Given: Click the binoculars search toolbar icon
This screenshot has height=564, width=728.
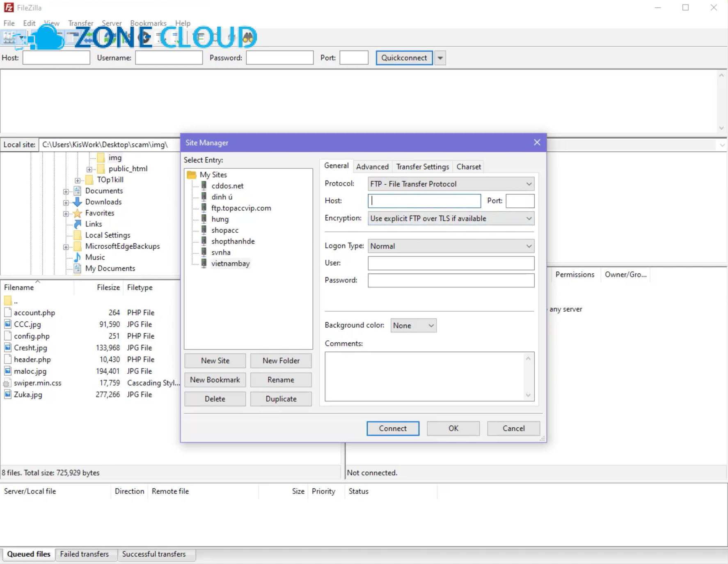Looking at the screenshot, I should pyautogui.click(x=248, y=38).
